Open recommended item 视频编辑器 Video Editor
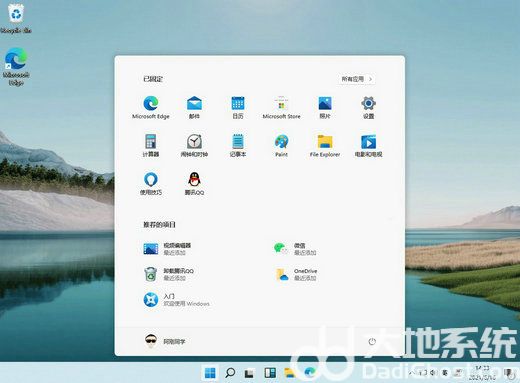Image resolution: width=520 pixels, height=383 pixels. point(167,249)
